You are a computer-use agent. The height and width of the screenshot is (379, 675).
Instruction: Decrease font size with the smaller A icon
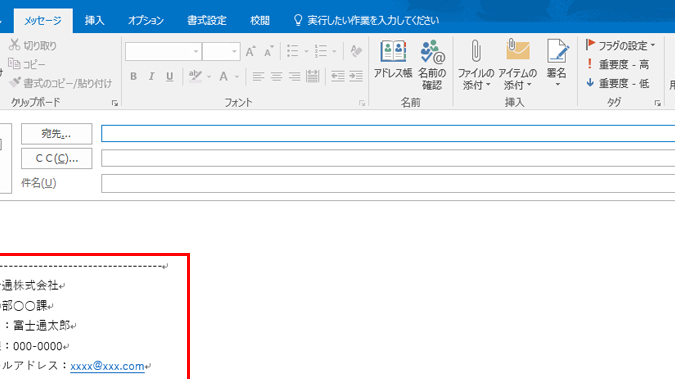click(x=269, y=52)
